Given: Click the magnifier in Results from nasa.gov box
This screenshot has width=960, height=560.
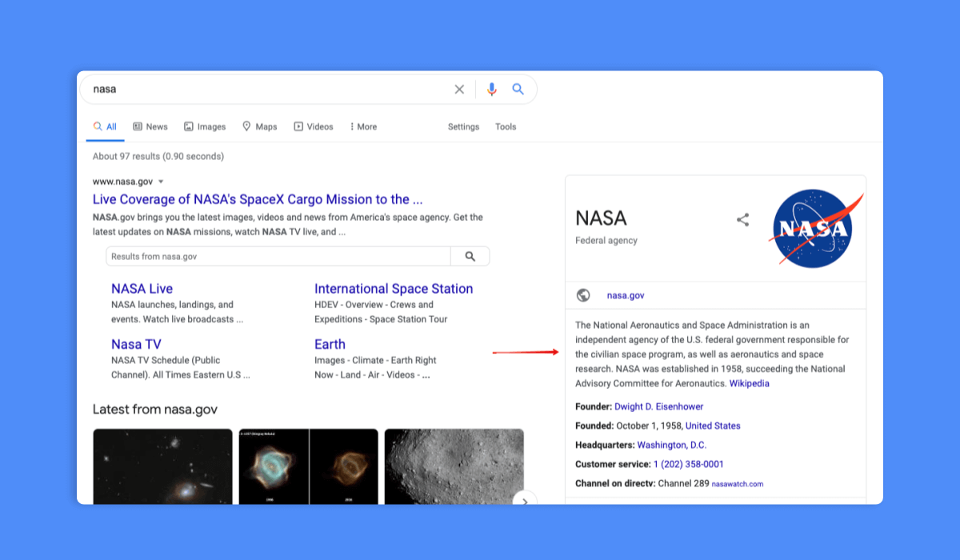Looking at the screenshot, I should (470, 255).
